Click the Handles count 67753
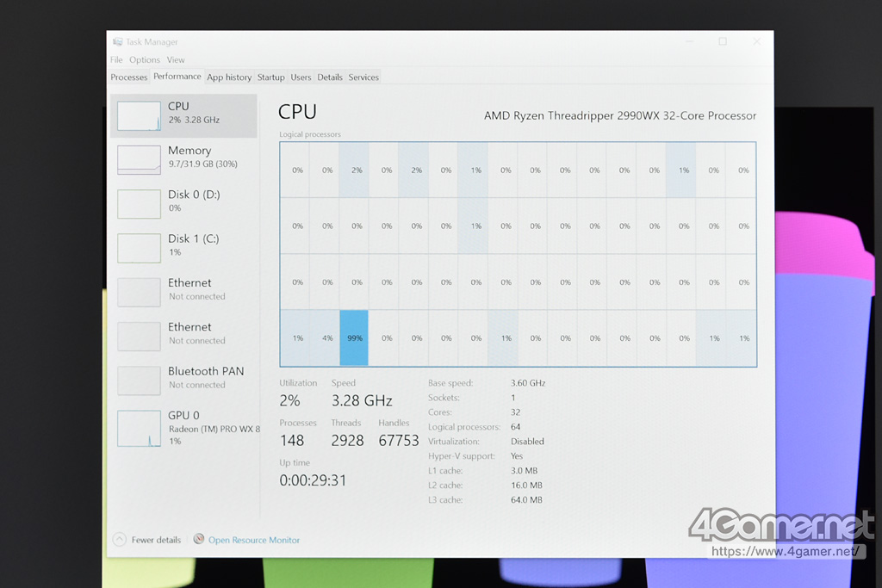The height and width of the screenshot is (588, 882). [x=398, y=440]
